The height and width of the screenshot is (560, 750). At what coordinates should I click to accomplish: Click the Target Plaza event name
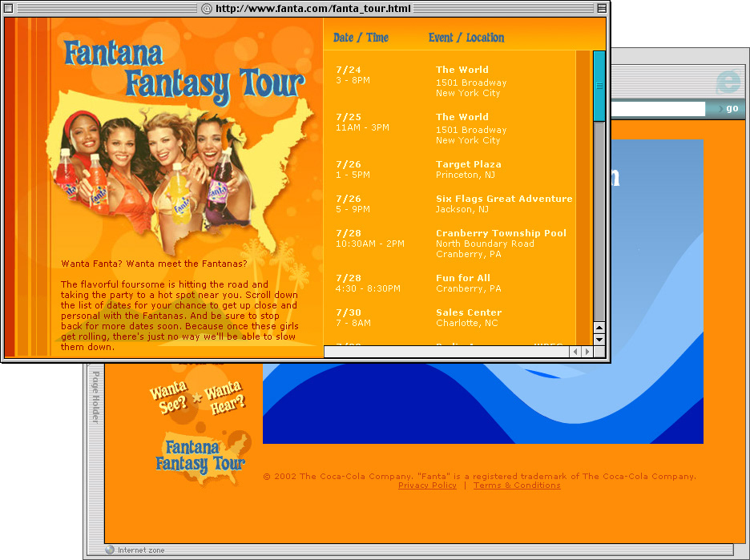(x=468, y=164)
